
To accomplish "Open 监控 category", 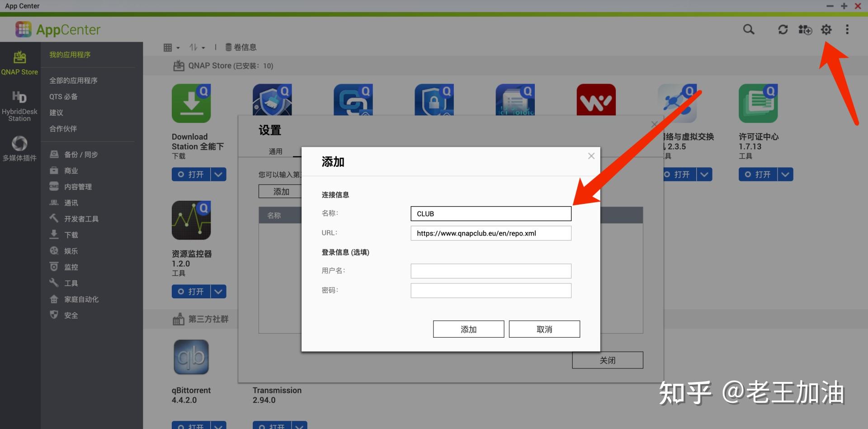I will pos(64,267).
